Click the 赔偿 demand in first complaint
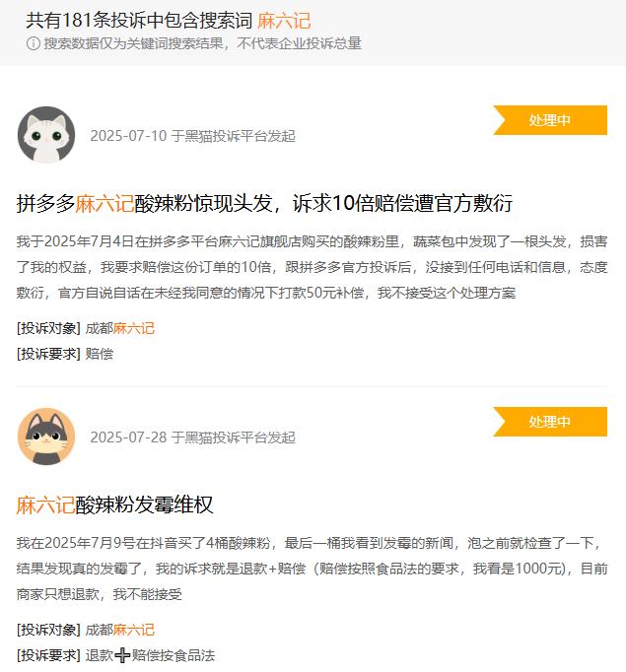This screenshot has width=626, height=672. pyautogui.click(x=100, y=354)
